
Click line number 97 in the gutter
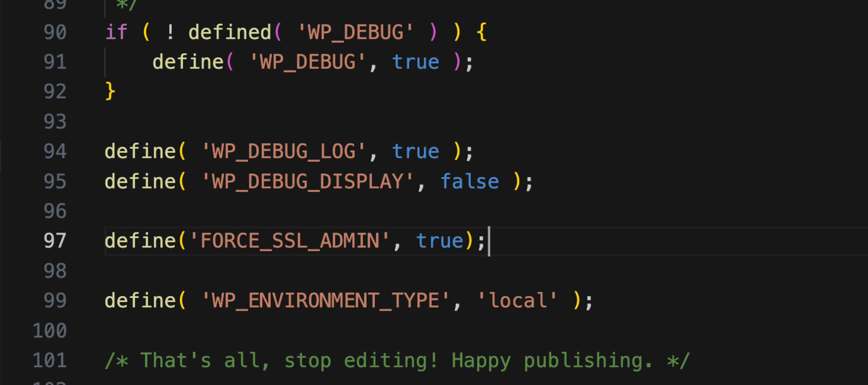click(x=55, y=241)
